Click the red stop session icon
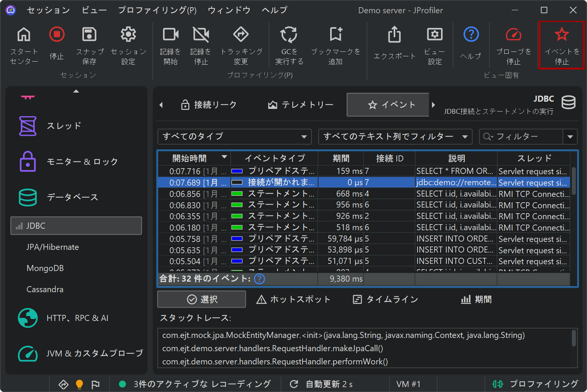The height and width of the screenshot is (392, 587). coord(57,35)
